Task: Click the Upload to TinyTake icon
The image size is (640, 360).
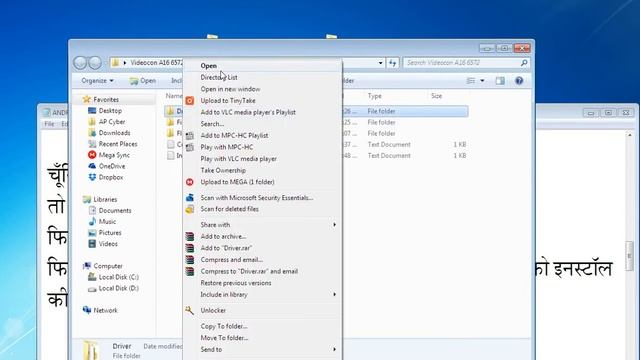Action: 189,100
